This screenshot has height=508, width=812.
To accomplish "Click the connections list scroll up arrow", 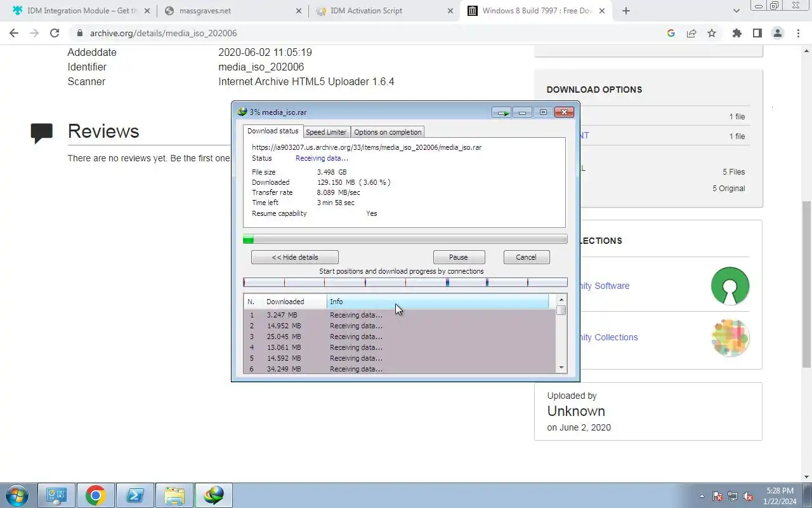I will pos(561,300).
